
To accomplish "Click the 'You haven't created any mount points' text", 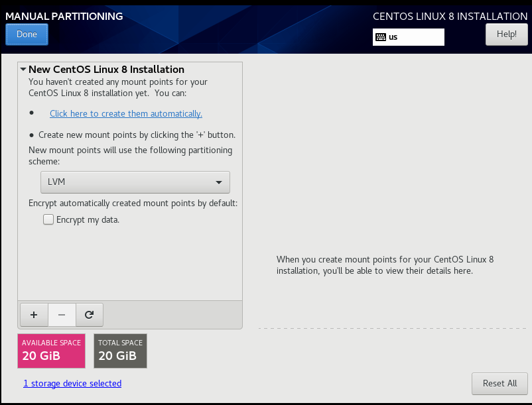I will point(118,87).
